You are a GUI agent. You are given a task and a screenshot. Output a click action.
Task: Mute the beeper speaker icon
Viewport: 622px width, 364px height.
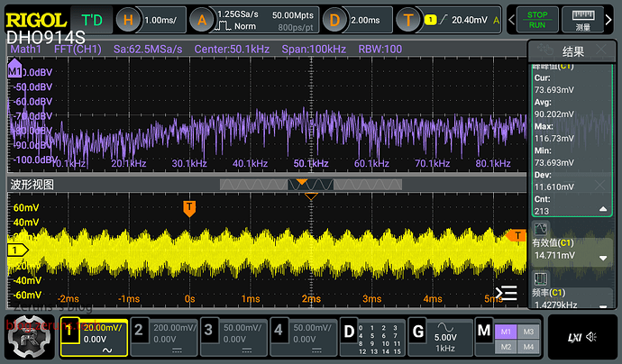592,337
